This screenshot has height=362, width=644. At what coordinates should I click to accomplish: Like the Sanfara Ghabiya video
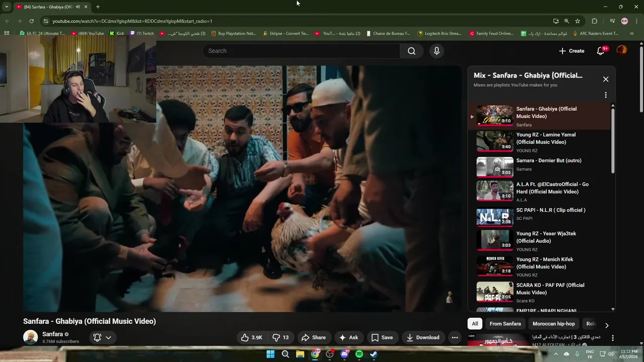[251, 337]
